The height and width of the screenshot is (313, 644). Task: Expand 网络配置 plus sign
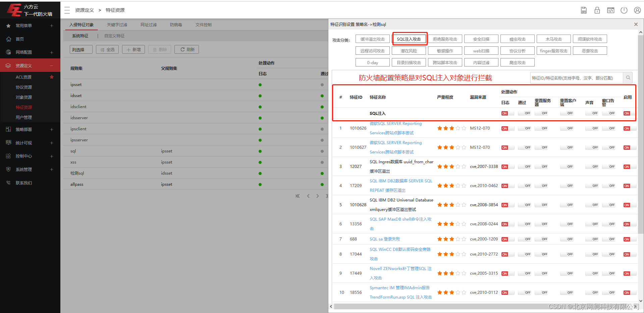click(52, 52)
